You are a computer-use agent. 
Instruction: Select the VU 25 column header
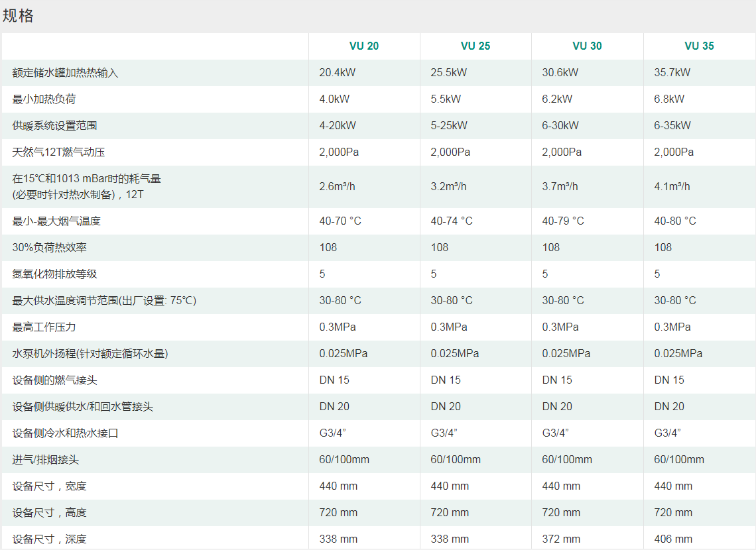(x=475, y=46)
